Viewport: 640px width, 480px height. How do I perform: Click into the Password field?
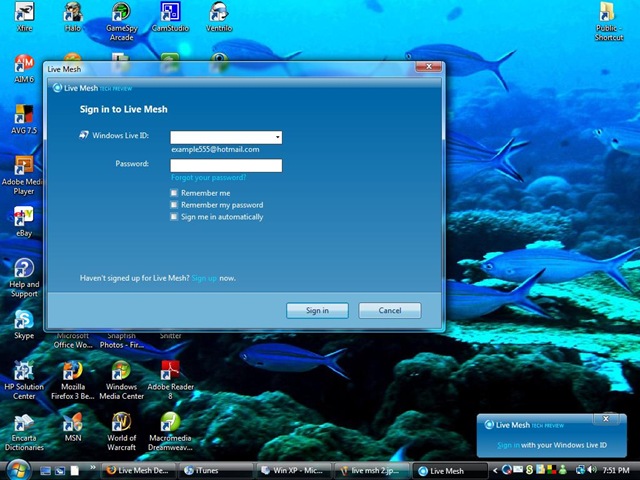pyautogui.click(x=226, y=165)
